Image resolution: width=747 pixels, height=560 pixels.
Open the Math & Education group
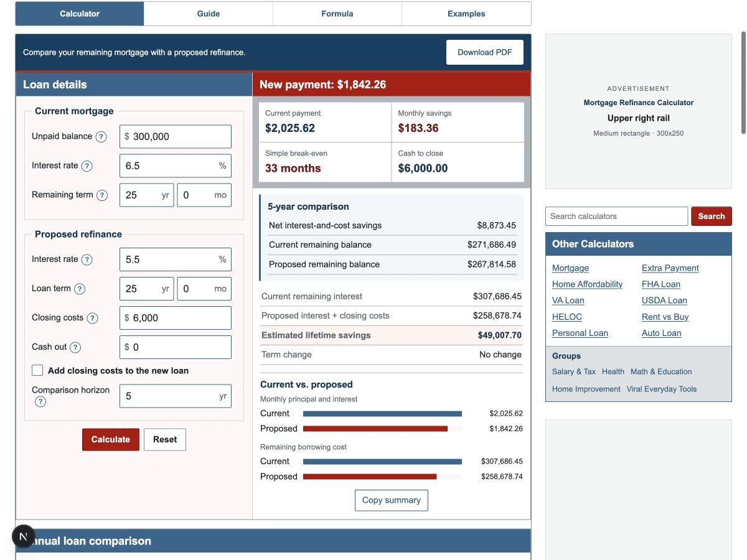(661, 371)
